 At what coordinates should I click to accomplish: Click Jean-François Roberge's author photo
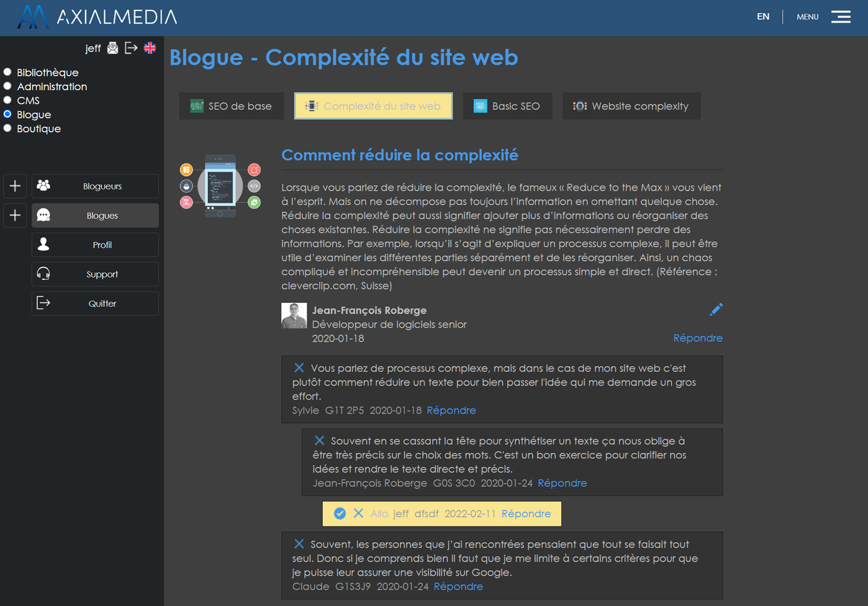[x=294, y=315]
